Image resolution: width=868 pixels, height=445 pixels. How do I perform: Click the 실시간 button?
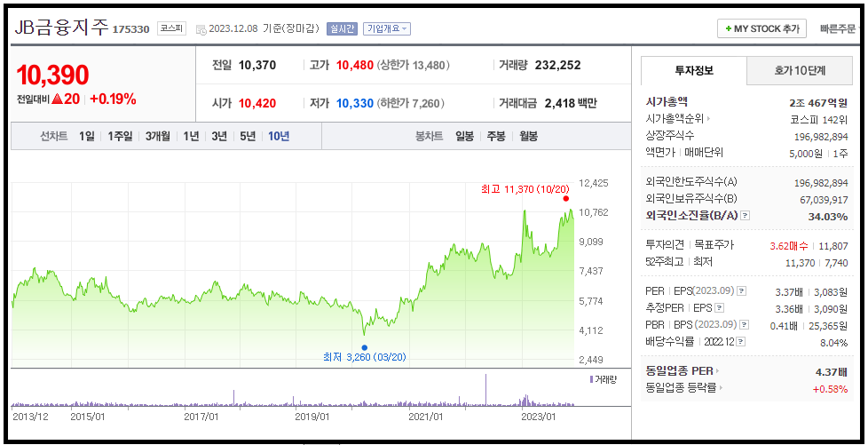click(x=343, y=28)
